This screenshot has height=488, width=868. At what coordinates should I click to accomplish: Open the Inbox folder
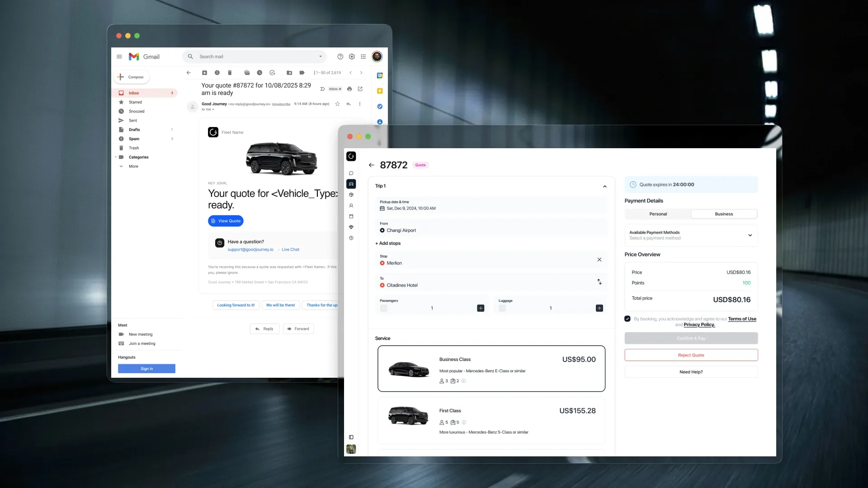tap(134, 93)
